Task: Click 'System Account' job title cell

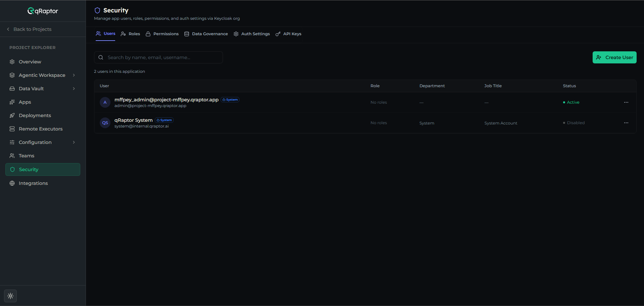Action: [x=501, y=123]
